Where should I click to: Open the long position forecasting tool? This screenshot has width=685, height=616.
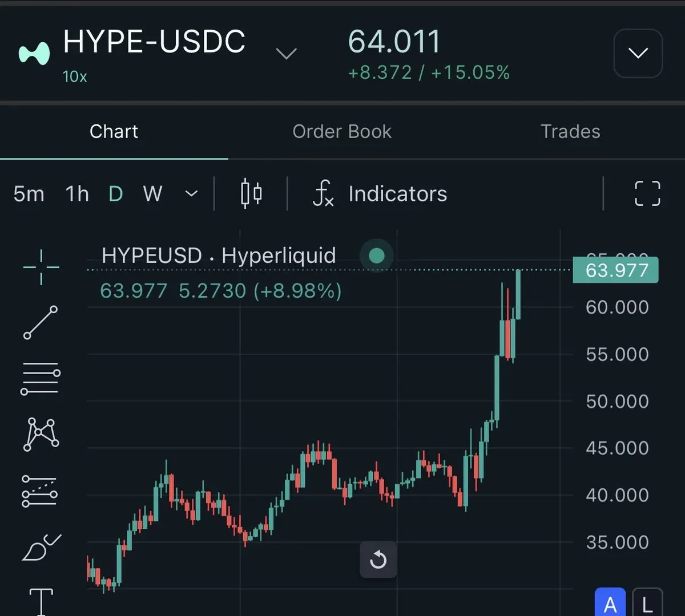[x=39, y=491]
